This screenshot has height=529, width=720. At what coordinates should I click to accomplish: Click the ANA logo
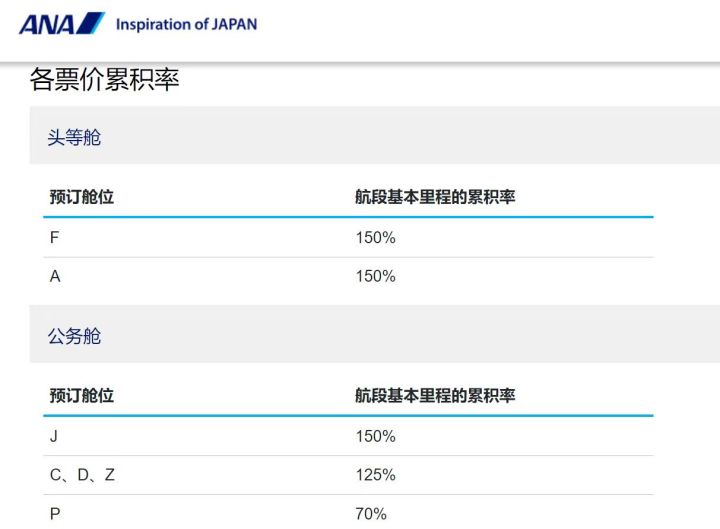62,23
